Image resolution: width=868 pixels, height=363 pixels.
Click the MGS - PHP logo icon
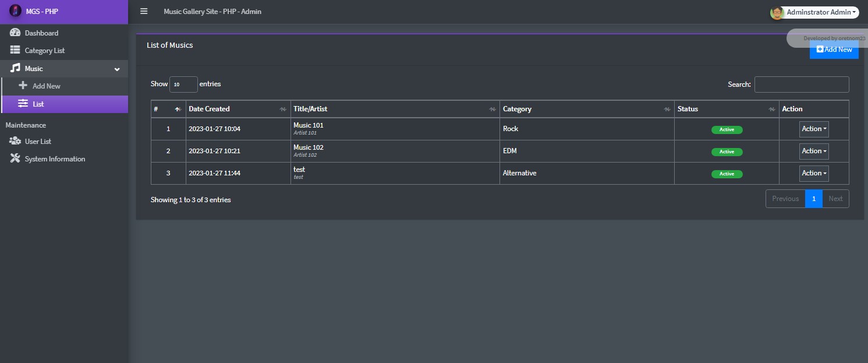pyautogui.click(x=16, y=11)
